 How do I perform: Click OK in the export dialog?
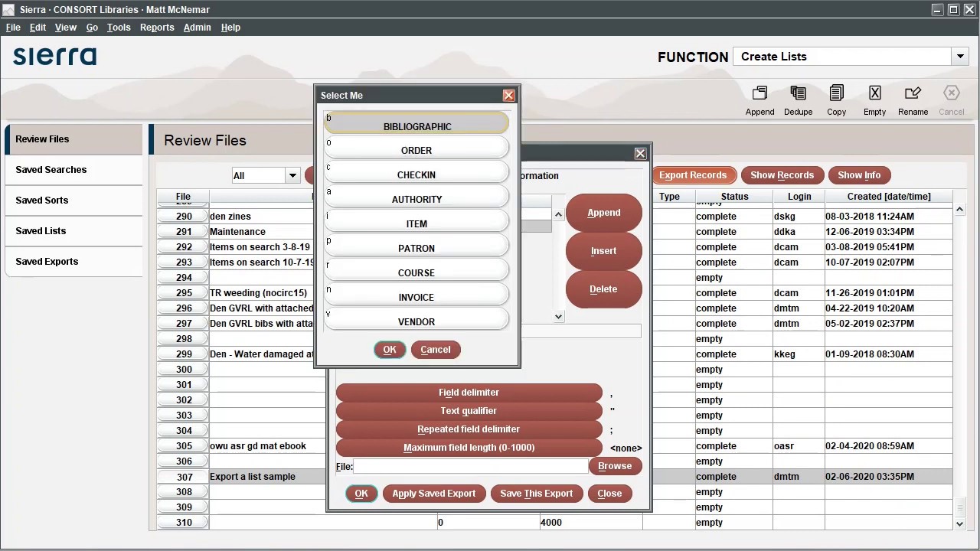click(x=361, y=494)
